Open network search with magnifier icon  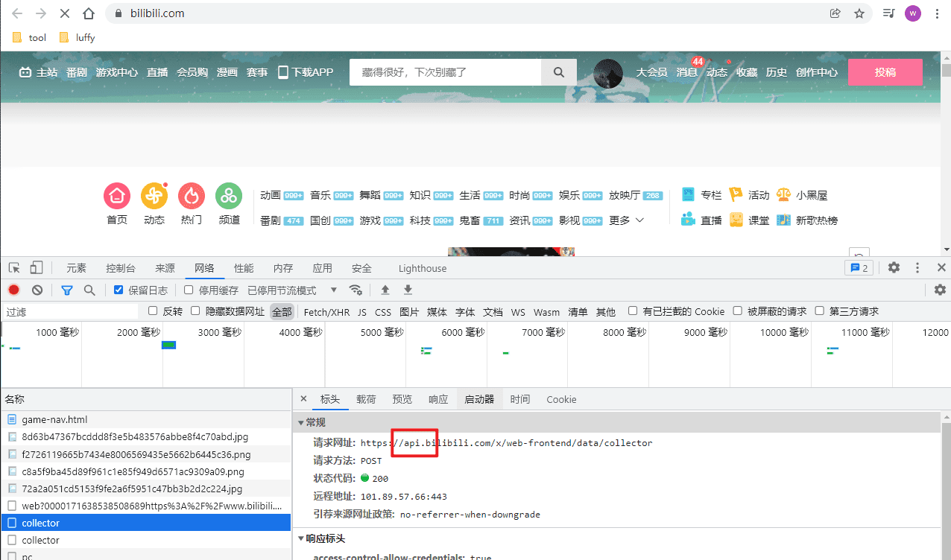[89, 290]
